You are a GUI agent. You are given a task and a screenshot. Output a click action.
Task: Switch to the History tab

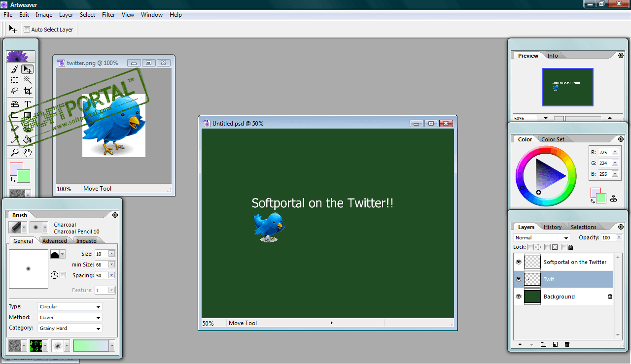[553, 227]
